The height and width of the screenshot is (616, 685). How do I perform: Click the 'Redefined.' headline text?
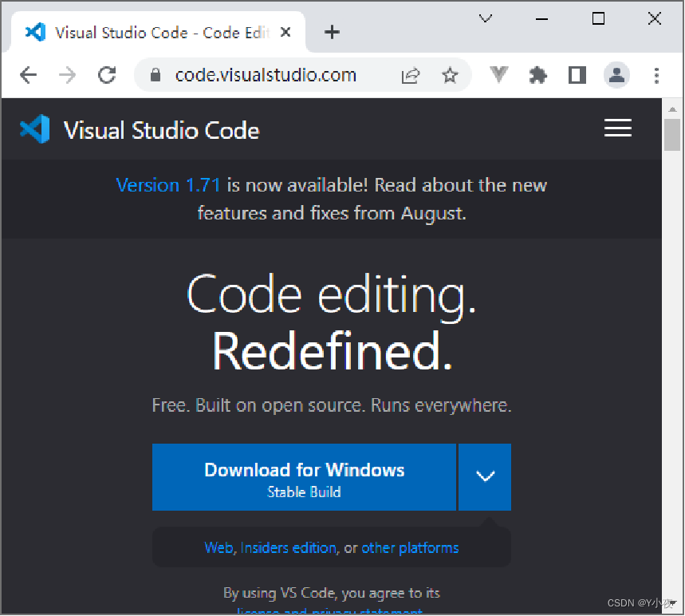332,351
